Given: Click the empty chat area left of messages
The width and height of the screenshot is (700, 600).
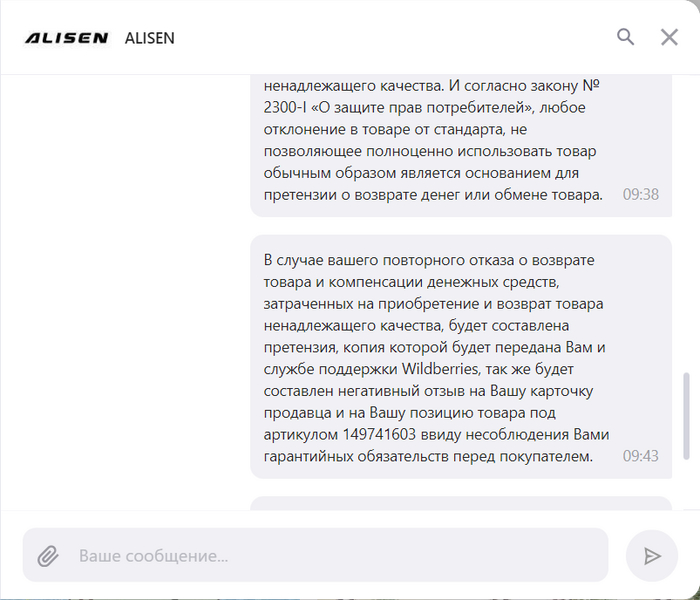Looking at the screenshot, I should tap(125, 292).
